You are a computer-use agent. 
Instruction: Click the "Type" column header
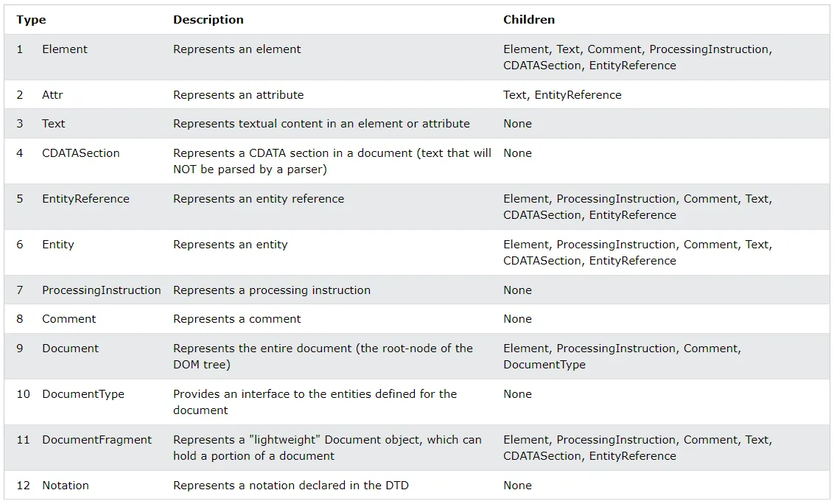(x=31, y=20)
